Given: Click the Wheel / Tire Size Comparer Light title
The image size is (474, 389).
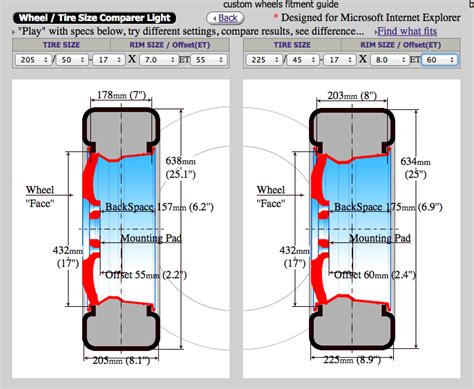Looking at the screenshot, I should tap(95, 18).
